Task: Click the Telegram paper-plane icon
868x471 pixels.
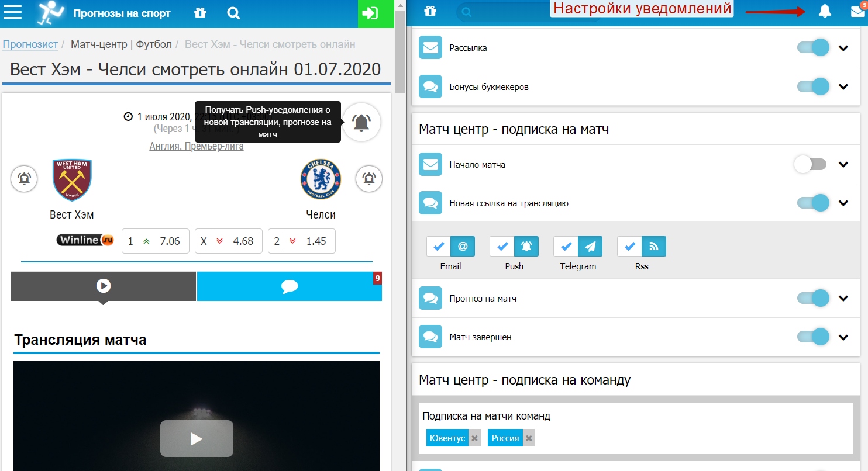Action: (x=590, y=247)
